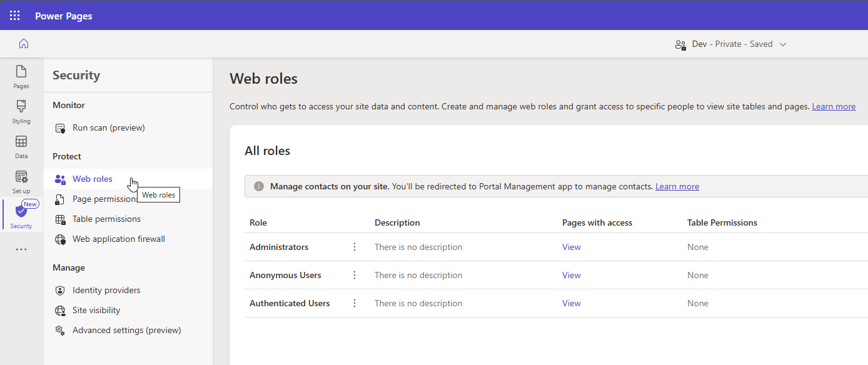Click Learn more link in Web roles description
This screenshot has width=868, height=365.
click(834, 106)
